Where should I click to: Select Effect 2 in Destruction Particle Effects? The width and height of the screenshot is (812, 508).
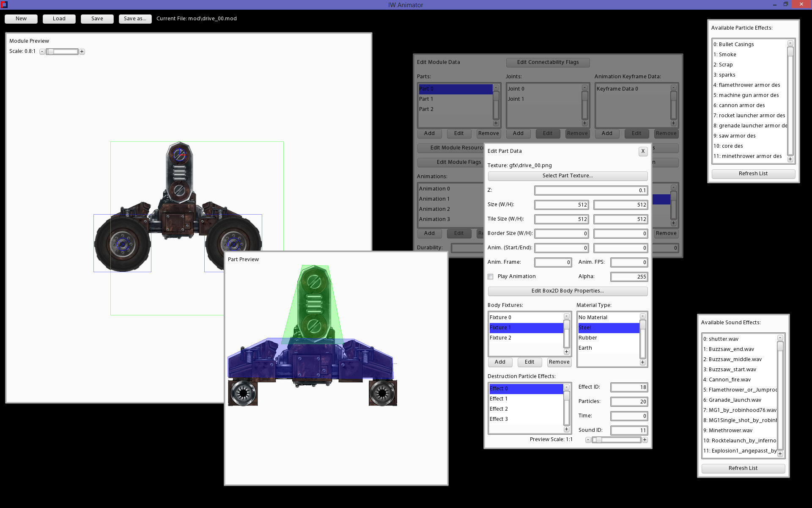click(499, 409)
